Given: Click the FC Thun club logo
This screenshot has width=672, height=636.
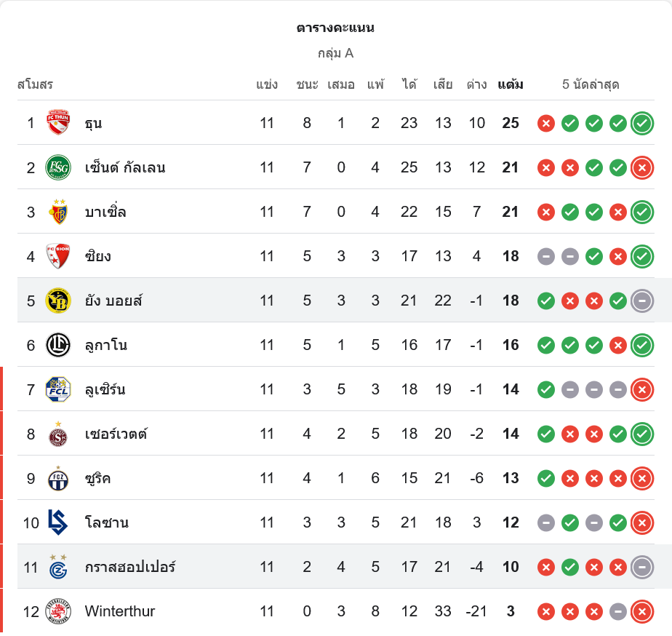Looking at the screenshot, I should pos(58,122).
